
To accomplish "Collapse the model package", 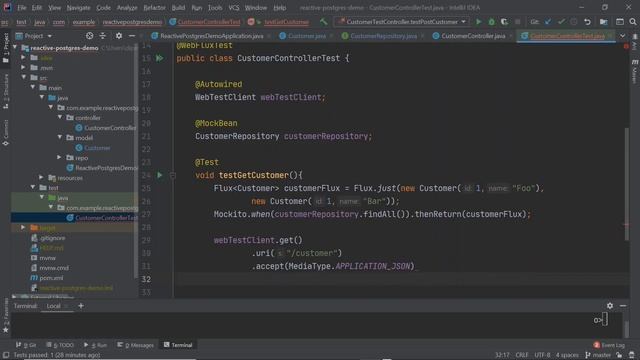I will point(60,138).
